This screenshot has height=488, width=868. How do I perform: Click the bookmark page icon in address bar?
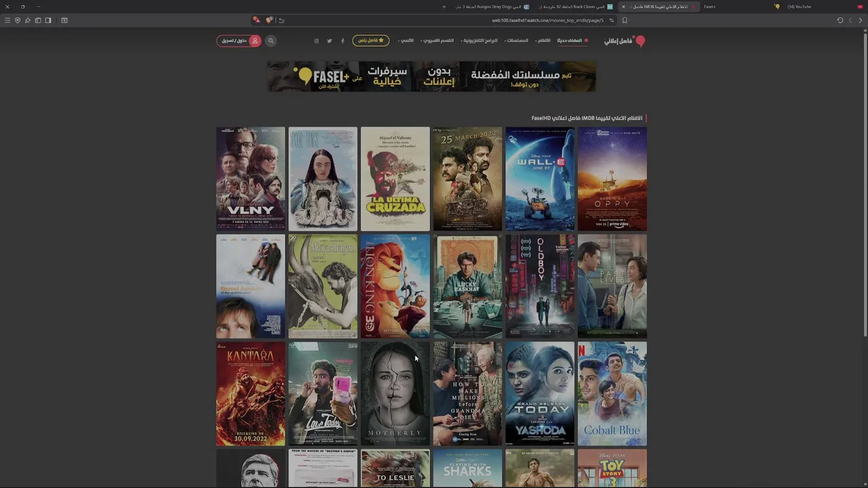pyautogui.click(x=625, y=20)
